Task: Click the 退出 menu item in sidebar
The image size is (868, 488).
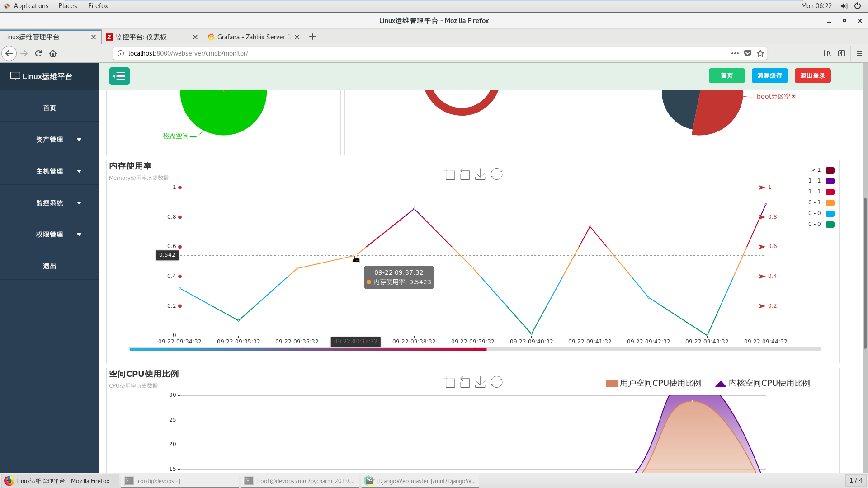Action: [49, 265]
